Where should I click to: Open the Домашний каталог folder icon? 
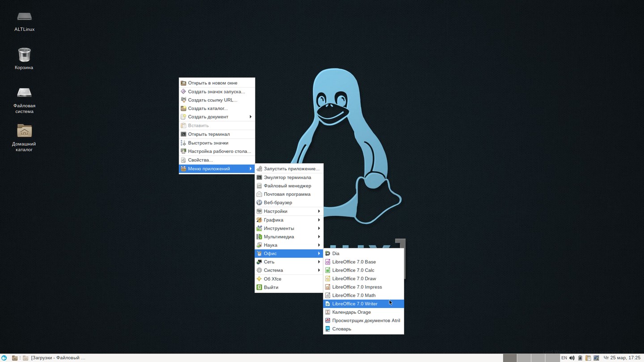coord(24,138)
